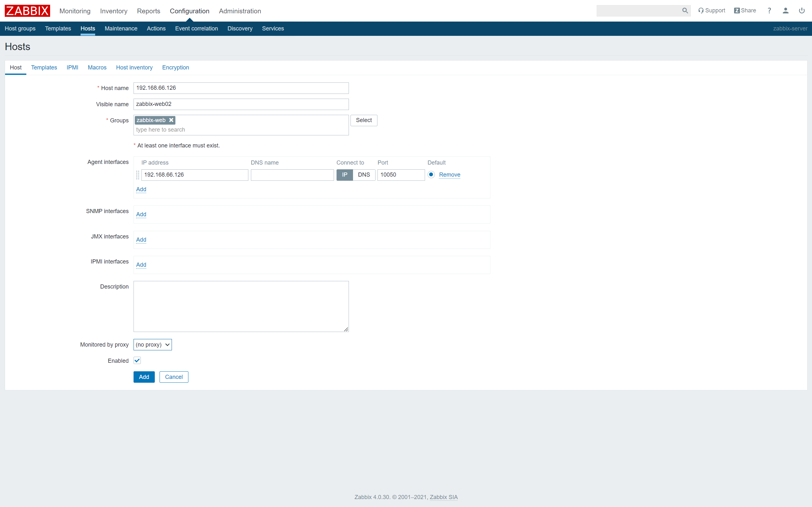Remove the agent interface
The height and width of the screenshot is (507, 812).
click(x=449, y=175)
